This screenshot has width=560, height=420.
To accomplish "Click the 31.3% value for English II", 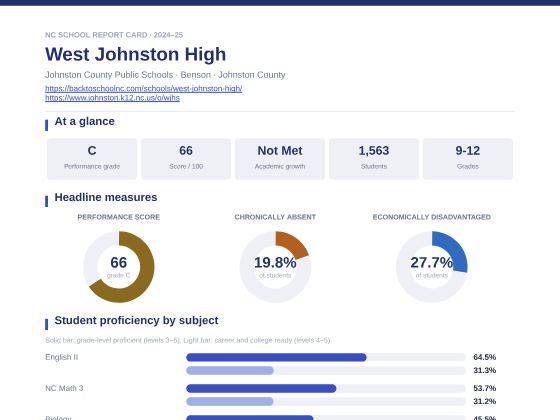I will pyautogui.click(x=485, y=370).
